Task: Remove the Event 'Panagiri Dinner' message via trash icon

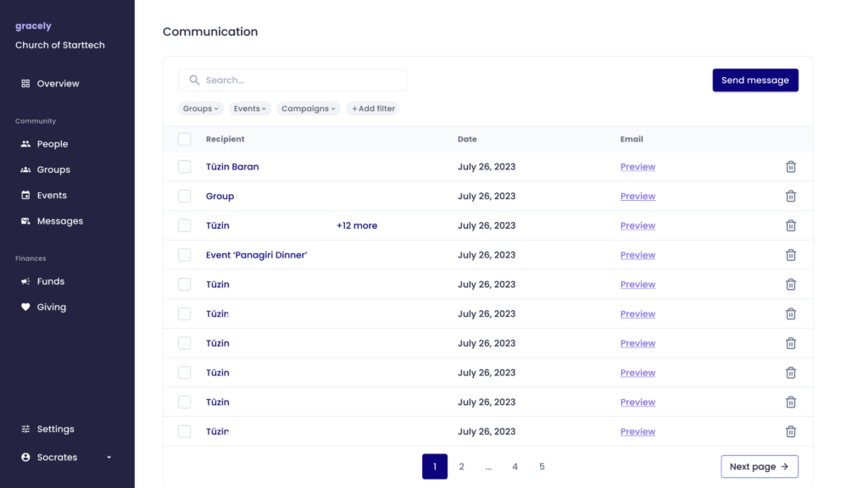Action: [x=791, y=255]
